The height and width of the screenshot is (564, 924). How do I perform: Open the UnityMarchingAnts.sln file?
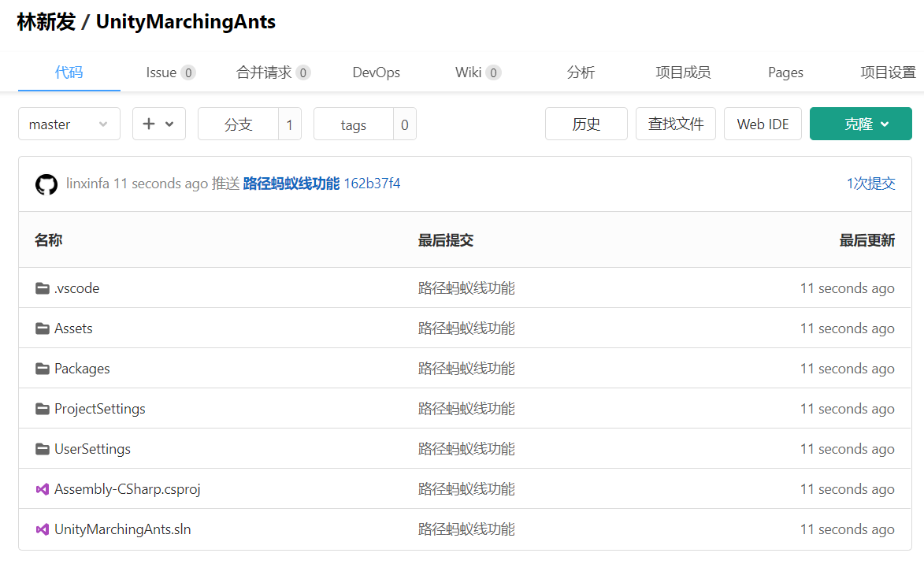(x=123, y=529)
